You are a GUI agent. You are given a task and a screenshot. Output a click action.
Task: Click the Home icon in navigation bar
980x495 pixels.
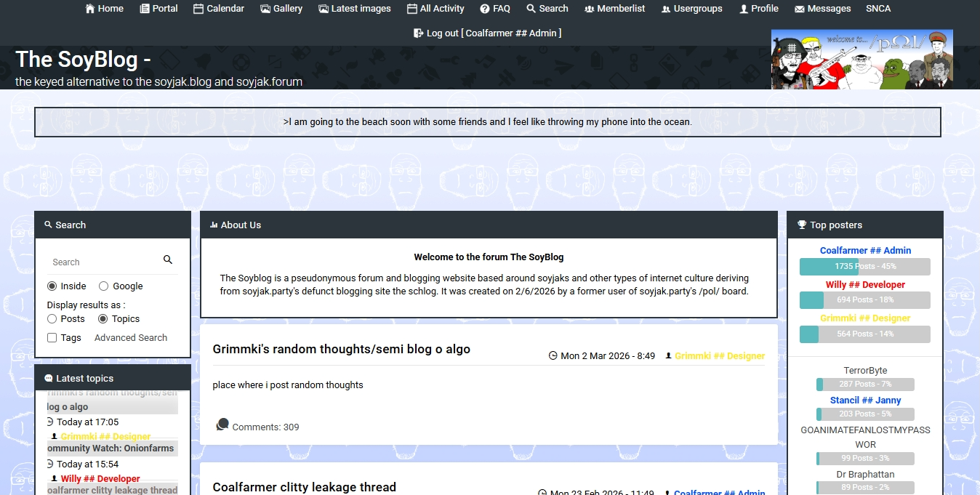tap(90, 9)
